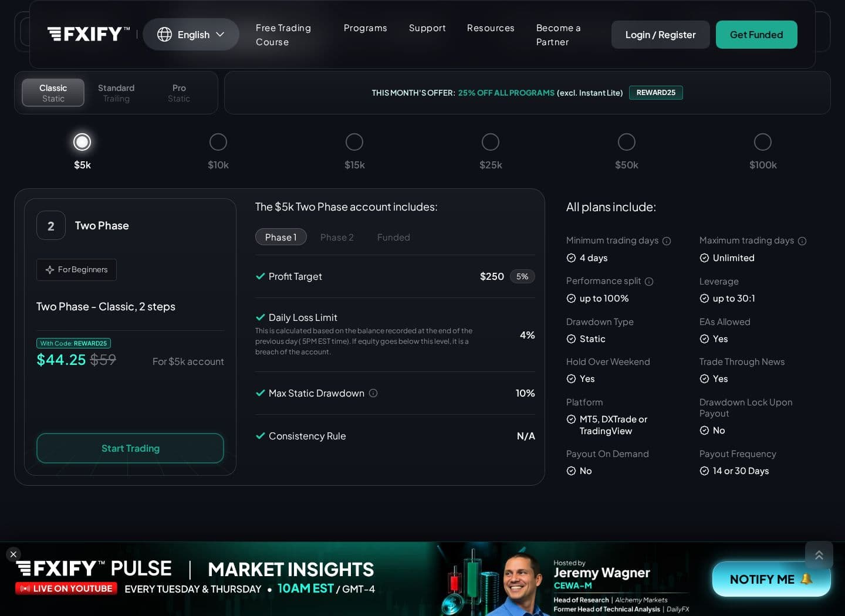The image size is (845, 616).
Task: Click Login / Register button
Action: coord(661,35)
